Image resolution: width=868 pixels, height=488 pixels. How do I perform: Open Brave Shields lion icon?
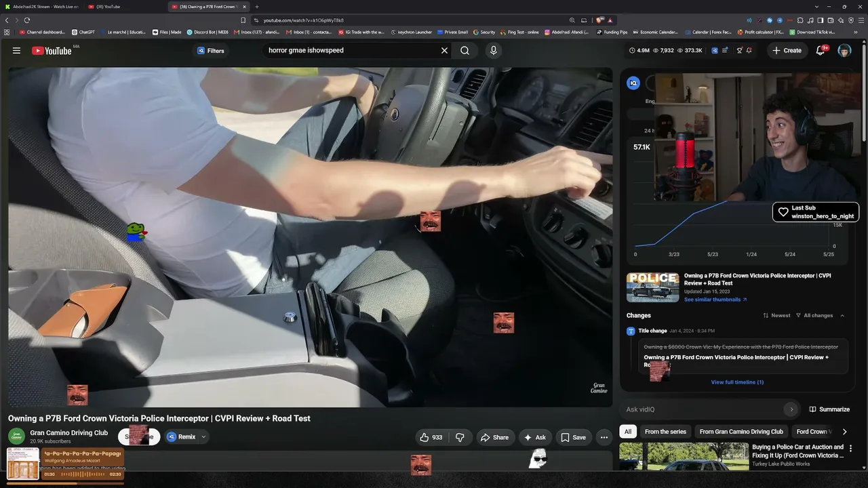(600, 20)
